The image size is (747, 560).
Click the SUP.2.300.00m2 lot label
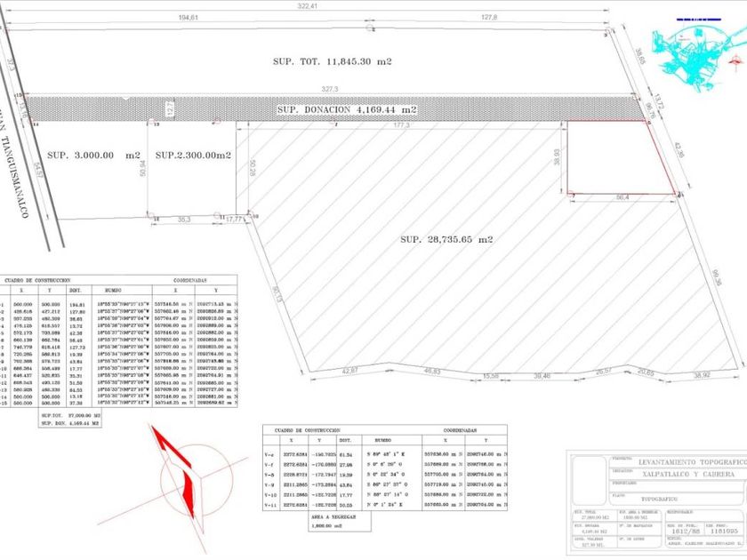(x=193, y=156)
